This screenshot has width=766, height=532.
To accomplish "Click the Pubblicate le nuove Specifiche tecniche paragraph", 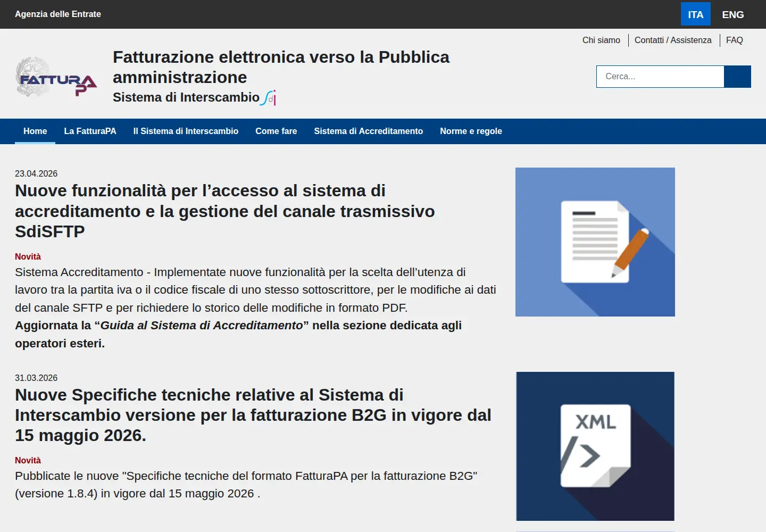I will 246,485.
